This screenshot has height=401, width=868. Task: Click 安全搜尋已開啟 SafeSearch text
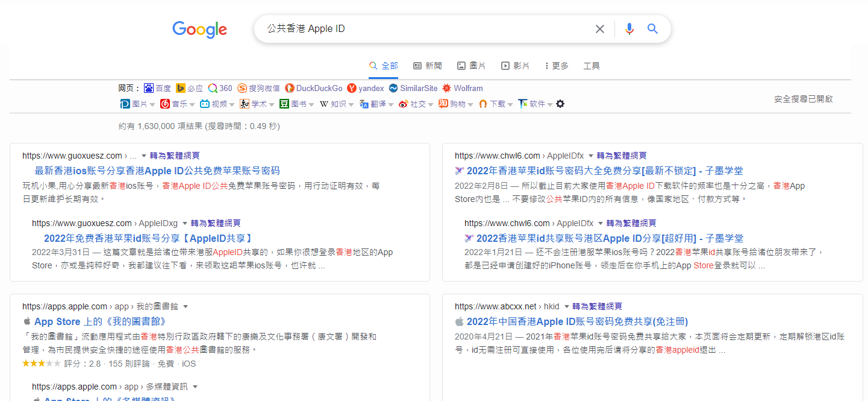804,99
